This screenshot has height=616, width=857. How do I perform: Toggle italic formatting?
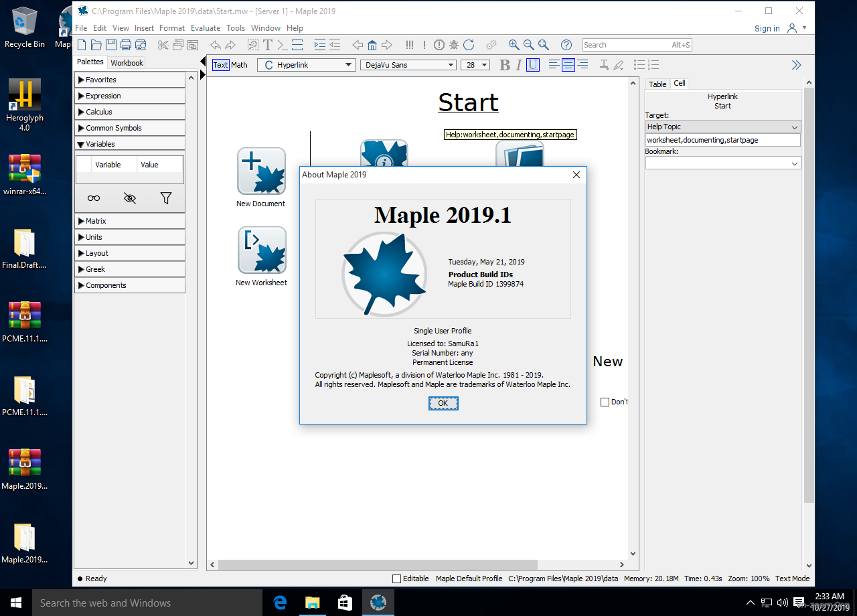click(x=519, y=65)
